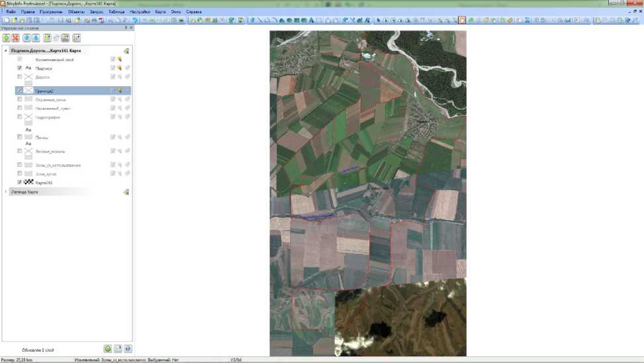Viewport: 644px width, 363px height.
Task: Click the Лесные_полосы line style swatch
Action: (28, 151)
